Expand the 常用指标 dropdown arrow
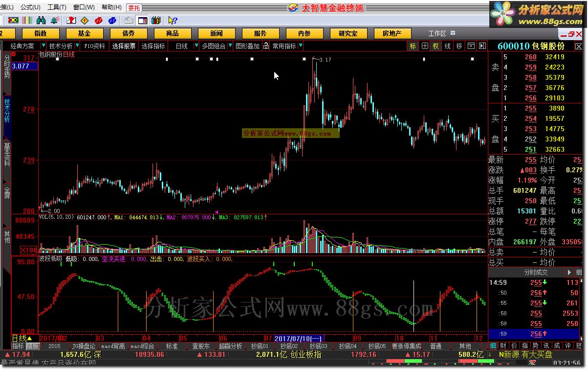 301,46
